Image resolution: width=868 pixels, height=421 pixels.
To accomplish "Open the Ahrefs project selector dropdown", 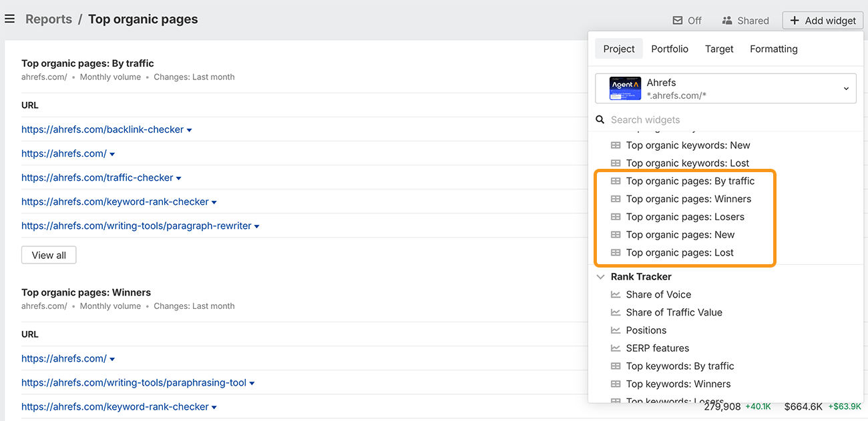I will pos(726,89).
